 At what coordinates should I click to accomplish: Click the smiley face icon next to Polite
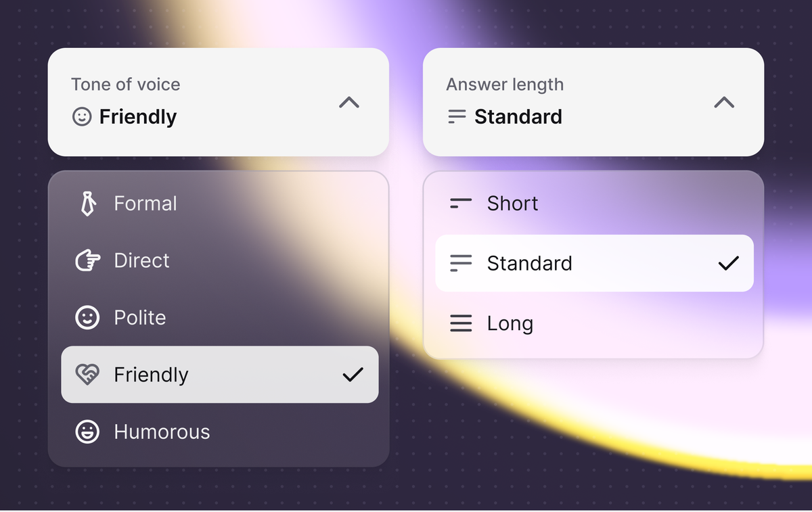(87, 317)
